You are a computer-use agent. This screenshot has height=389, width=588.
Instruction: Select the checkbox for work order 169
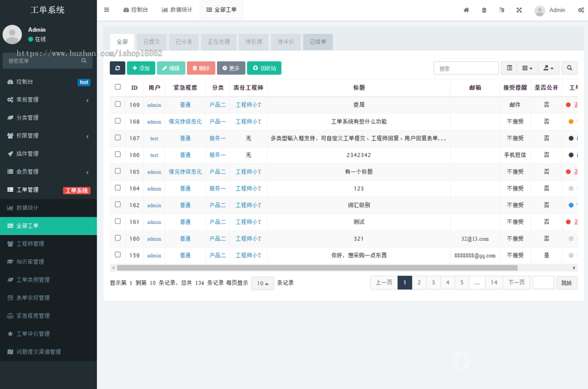tap(118, 104)
